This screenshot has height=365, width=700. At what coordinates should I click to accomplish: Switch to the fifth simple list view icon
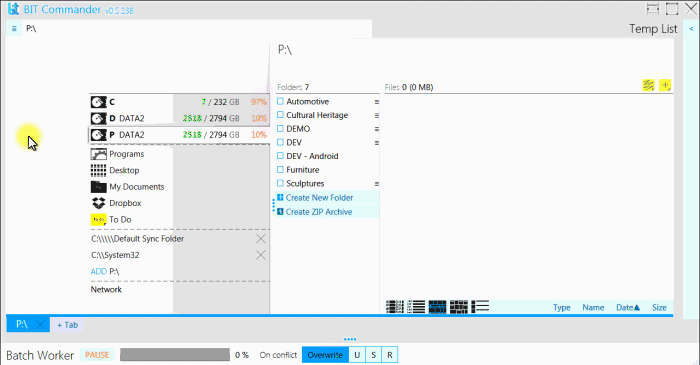[480, 307]
